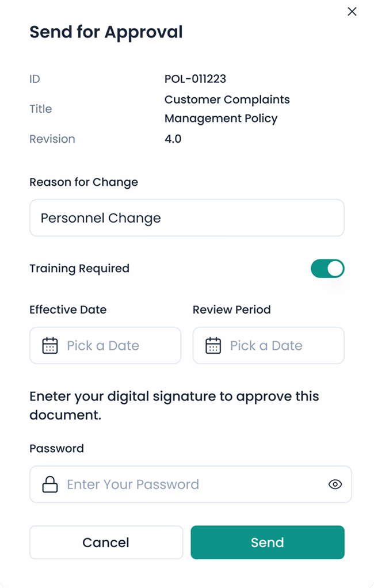Click the Send for Approval heading
374x588 pixels.
[x=106, y=32]
